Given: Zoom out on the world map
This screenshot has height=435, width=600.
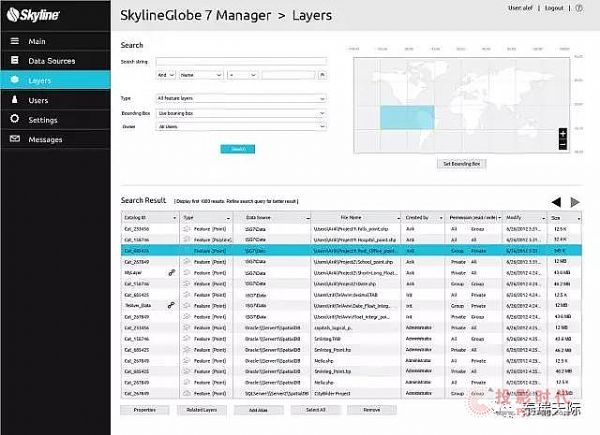Looking at the screenshot, I should click(563, 145).
